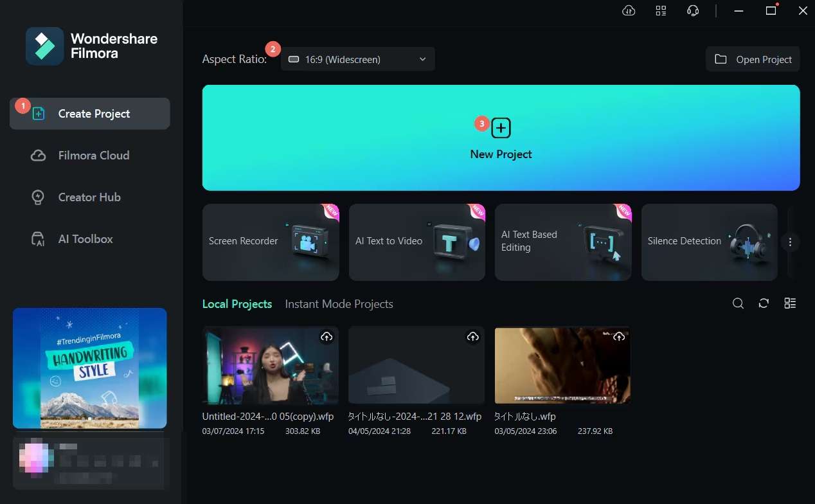
Task: Open the AI Text to Video tool
Action: pyautogui.click(x=417, y=242)
